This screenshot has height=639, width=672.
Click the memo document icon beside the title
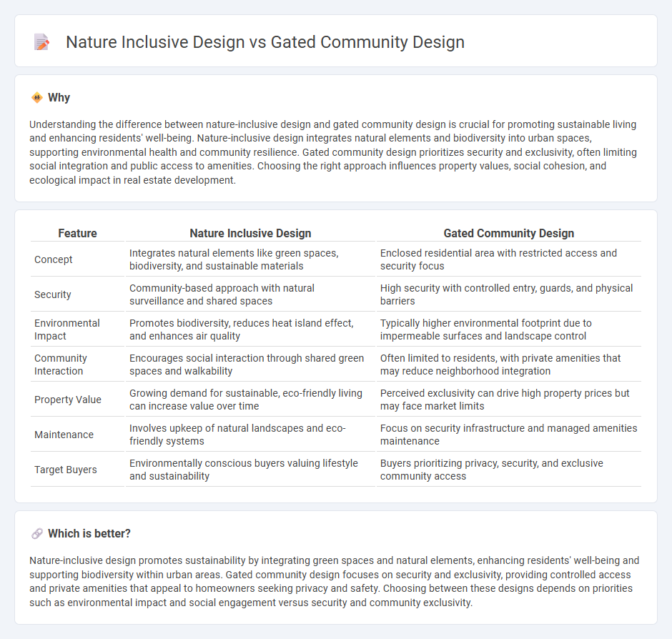pos(41,41)
